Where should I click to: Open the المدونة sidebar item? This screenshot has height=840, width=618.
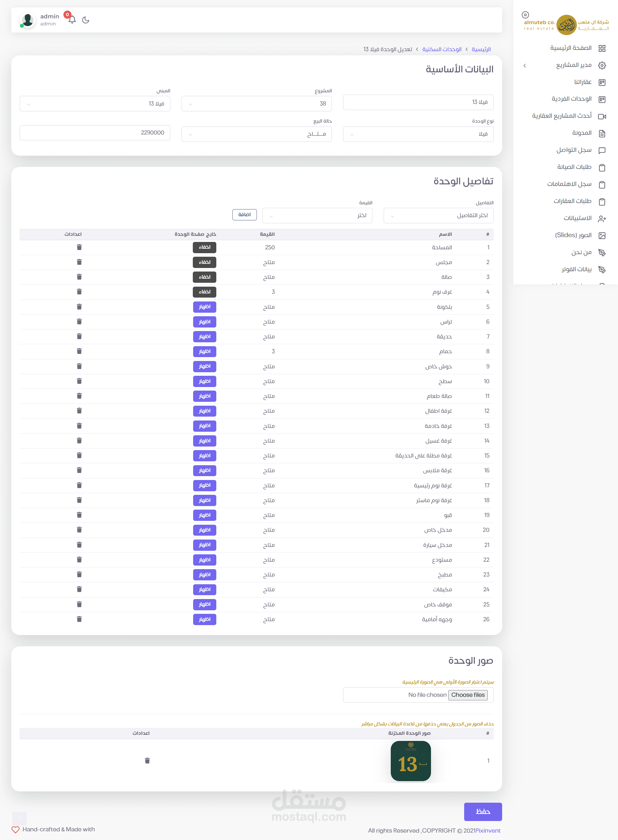[x=581, y=133]
